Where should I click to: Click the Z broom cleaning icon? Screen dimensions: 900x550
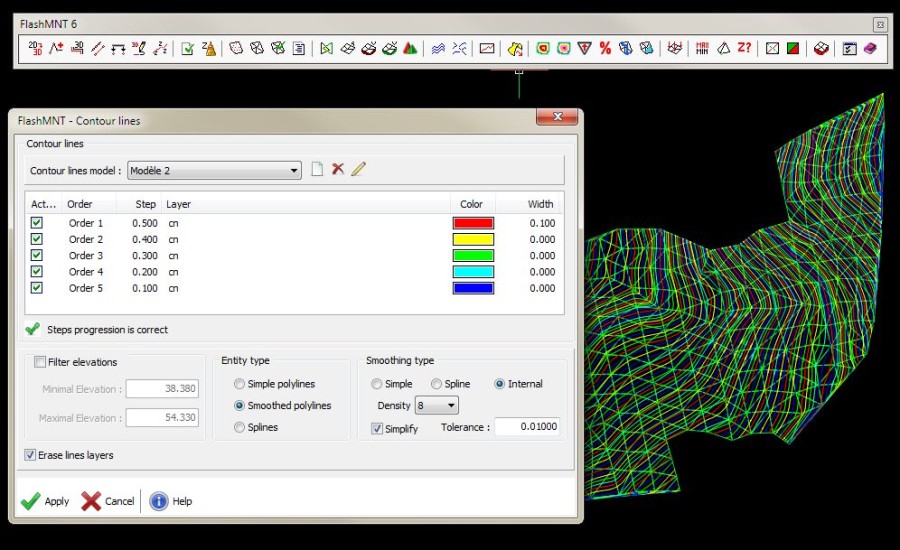point(209,48)
